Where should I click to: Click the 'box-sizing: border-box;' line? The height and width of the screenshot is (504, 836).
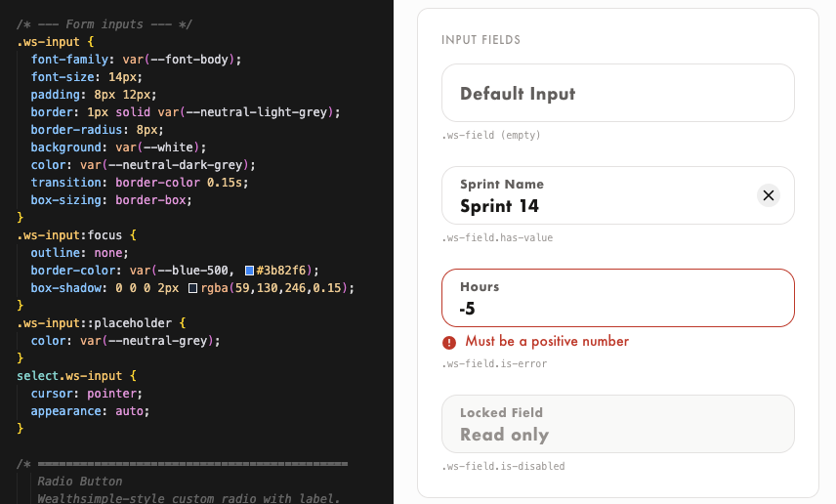pos(111,200)
